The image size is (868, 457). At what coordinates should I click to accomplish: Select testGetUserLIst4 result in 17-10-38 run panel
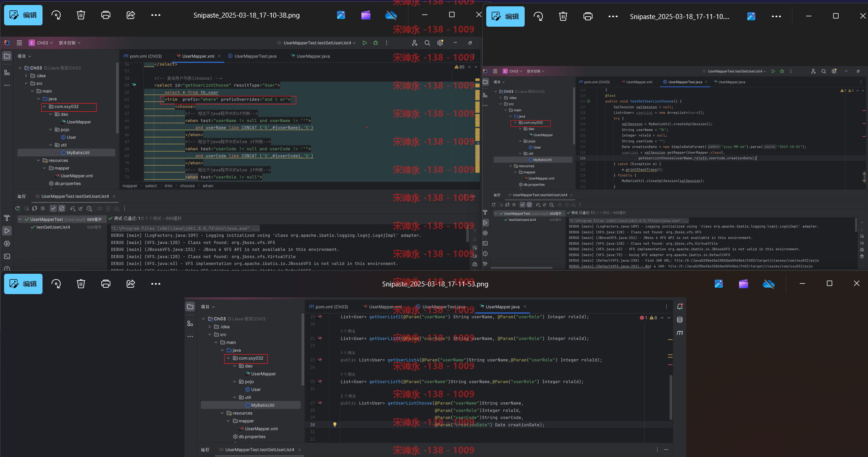click(53, 227)
